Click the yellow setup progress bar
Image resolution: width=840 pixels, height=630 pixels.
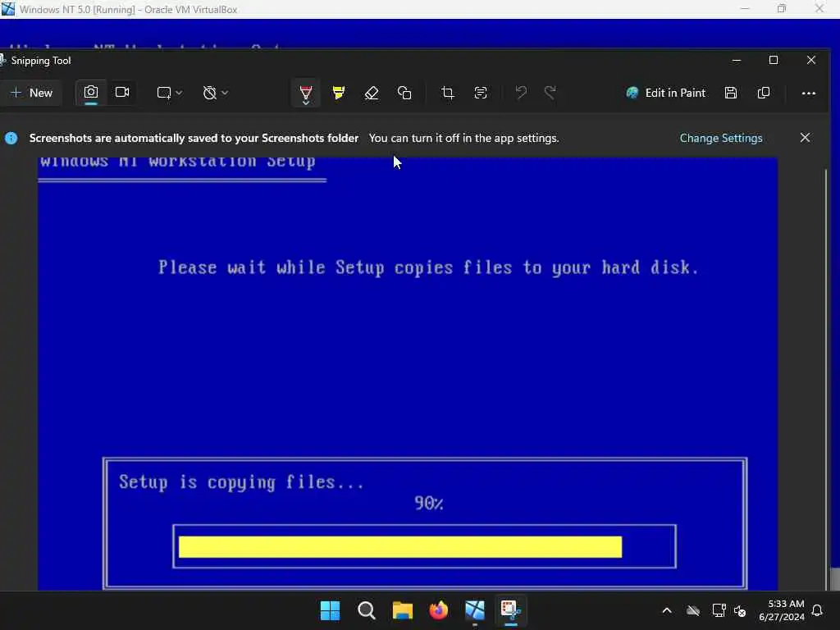click(400, 547)
